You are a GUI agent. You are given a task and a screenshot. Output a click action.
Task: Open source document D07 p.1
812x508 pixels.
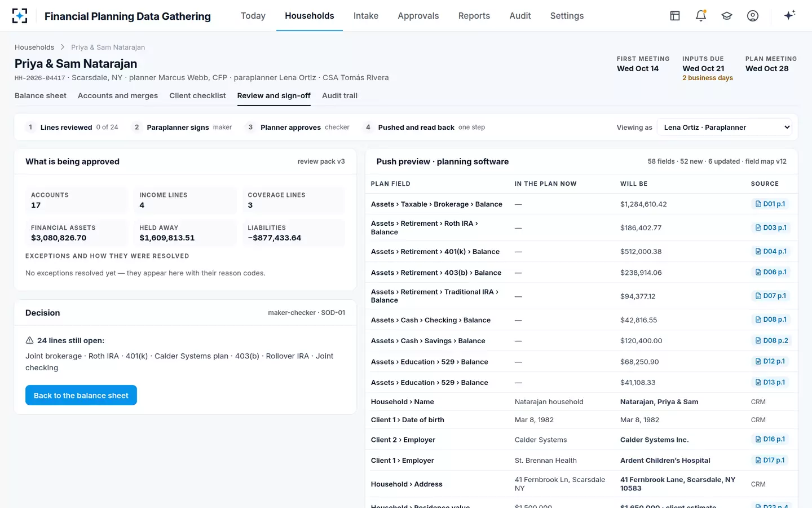point(771,296)
